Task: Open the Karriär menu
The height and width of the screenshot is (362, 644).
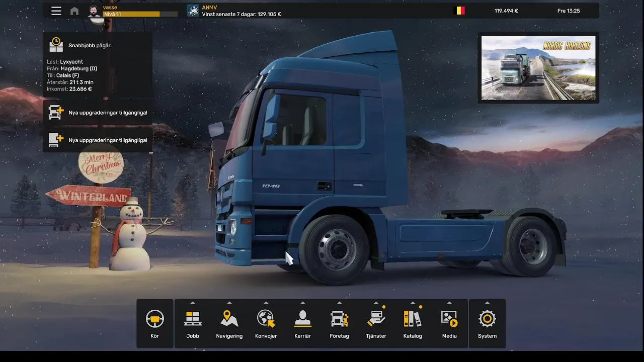Action: tap(302, 324)
